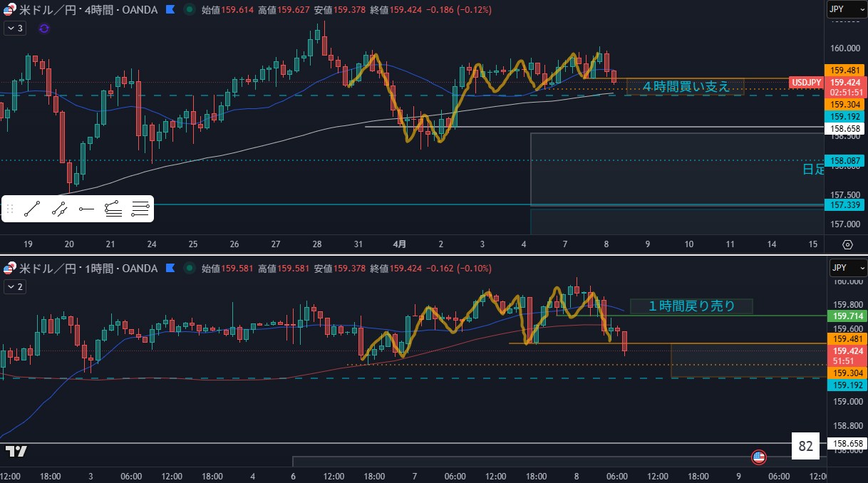The height and width of the screenshot is (483, 868).
Task: Select the fifth multi-line tool in favorites bar
Action: point(140,209)
